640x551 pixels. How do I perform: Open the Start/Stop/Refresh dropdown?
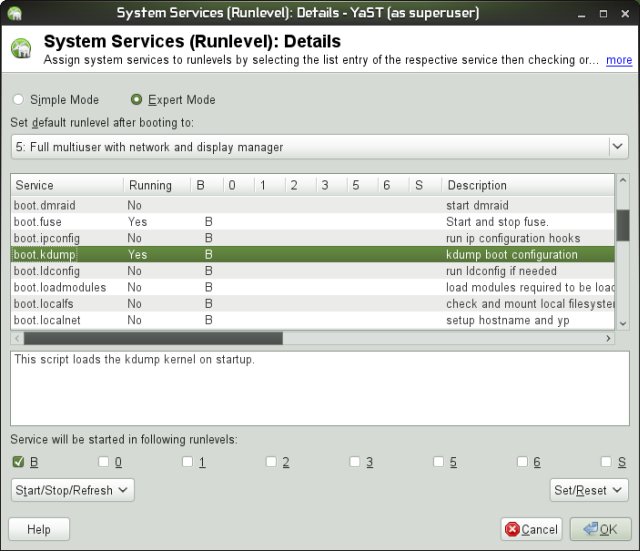[72, 490]
